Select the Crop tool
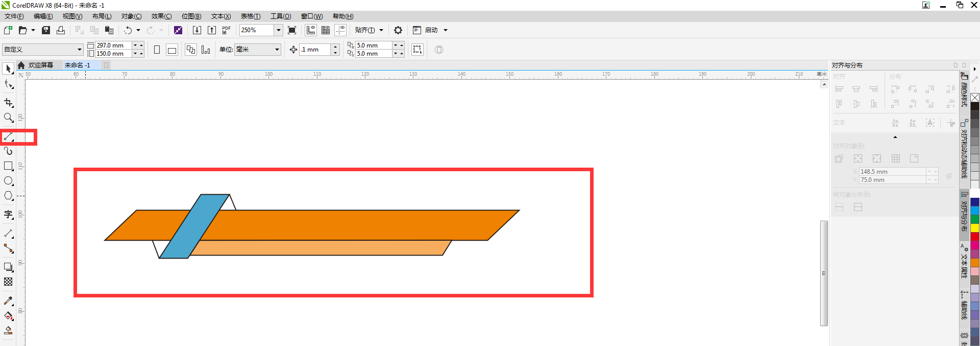The height and width of the screenshot is (346, 980). [8, 103]
